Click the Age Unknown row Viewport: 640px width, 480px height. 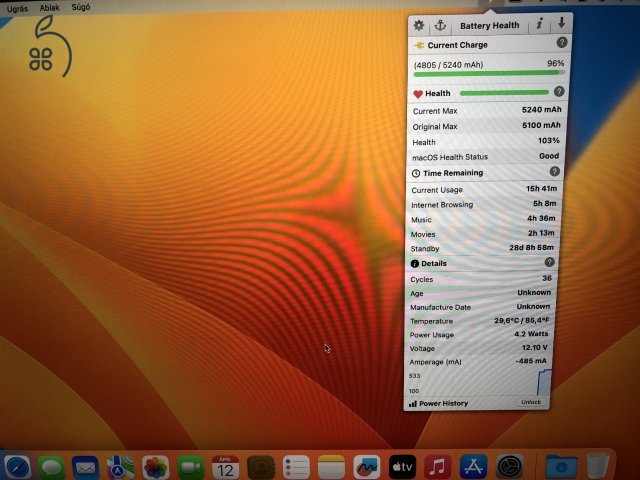(x=480, y=293)
